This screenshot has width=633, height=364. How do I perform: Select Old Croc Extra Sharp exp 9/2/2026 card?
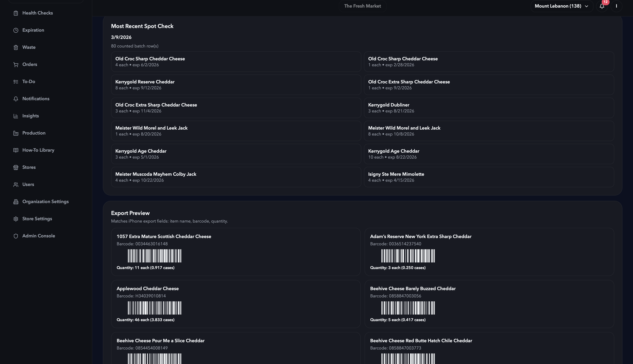(489, 85)
